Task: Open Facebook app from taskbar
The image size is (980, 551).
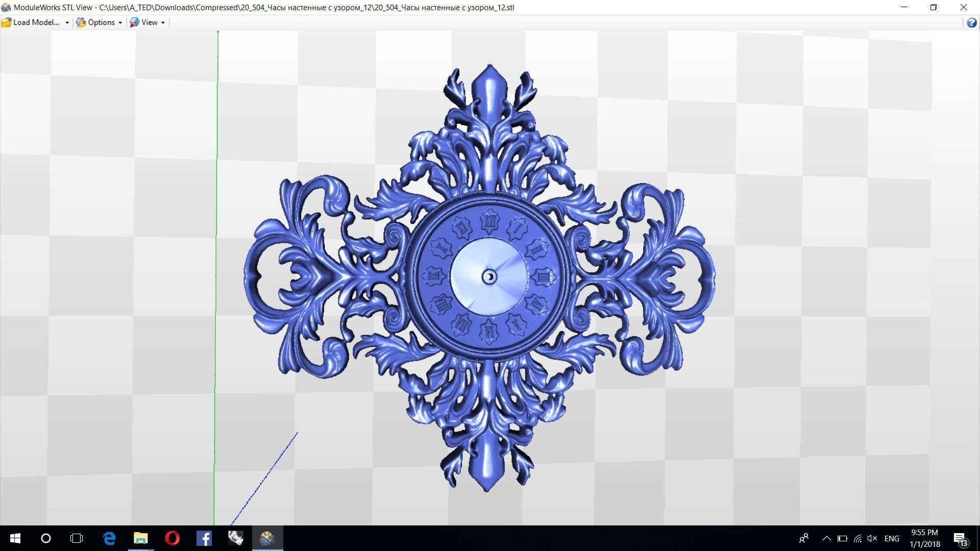Action: (x=204, y=538)
